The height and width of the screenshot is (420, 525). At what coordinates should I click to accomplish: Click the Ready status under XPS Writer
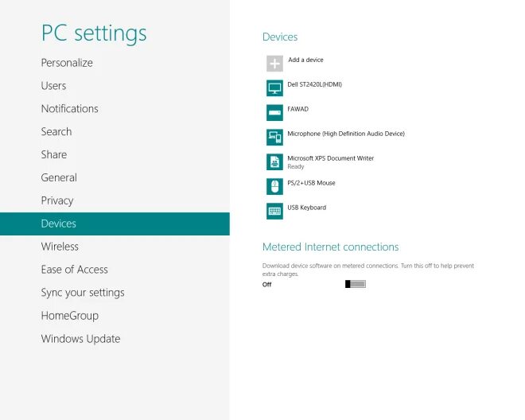296,166
